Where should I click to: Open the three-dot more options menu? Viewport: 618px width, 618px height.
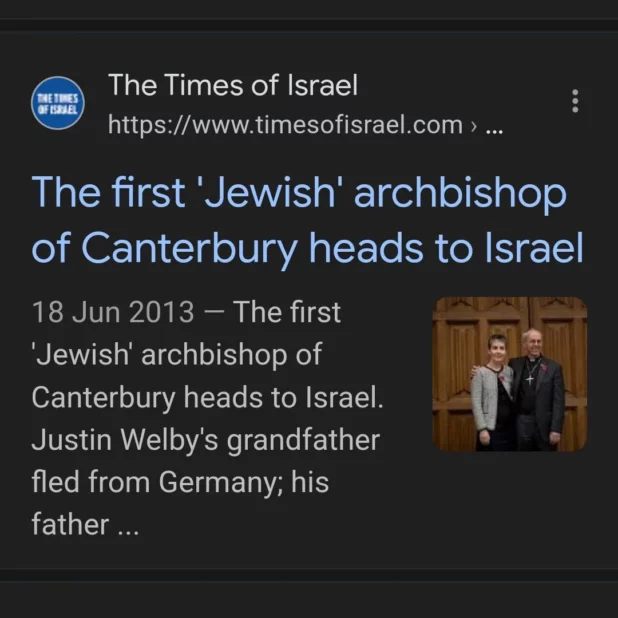click(x=574, y=101)
